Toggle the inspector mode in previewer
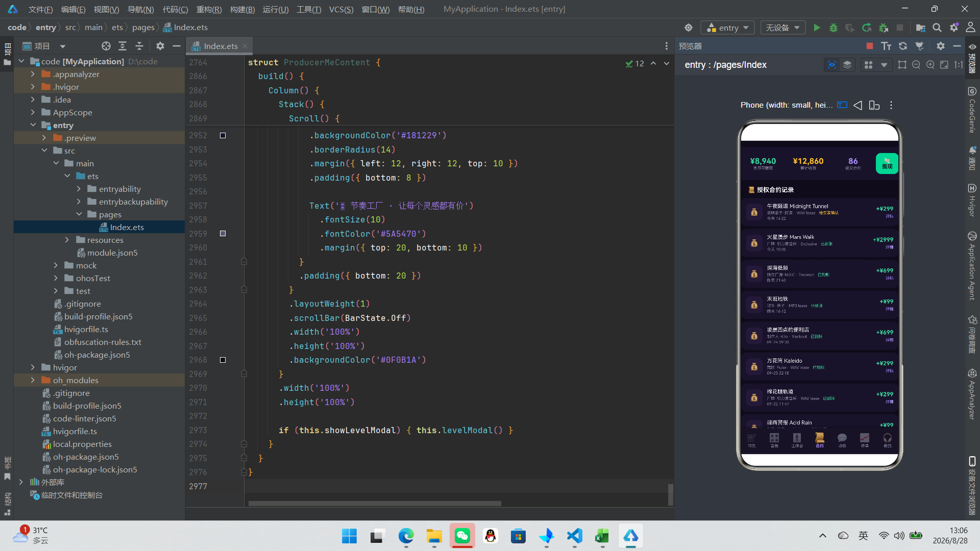The height and width of the screenshot is (551, 980). 832,65
